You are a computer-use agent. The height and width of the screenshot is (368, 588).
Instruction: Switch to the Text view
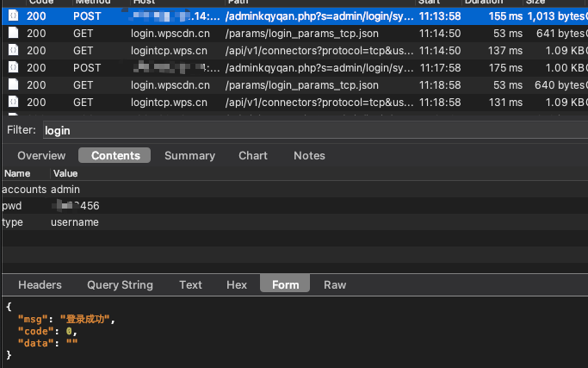click(190, 284)
